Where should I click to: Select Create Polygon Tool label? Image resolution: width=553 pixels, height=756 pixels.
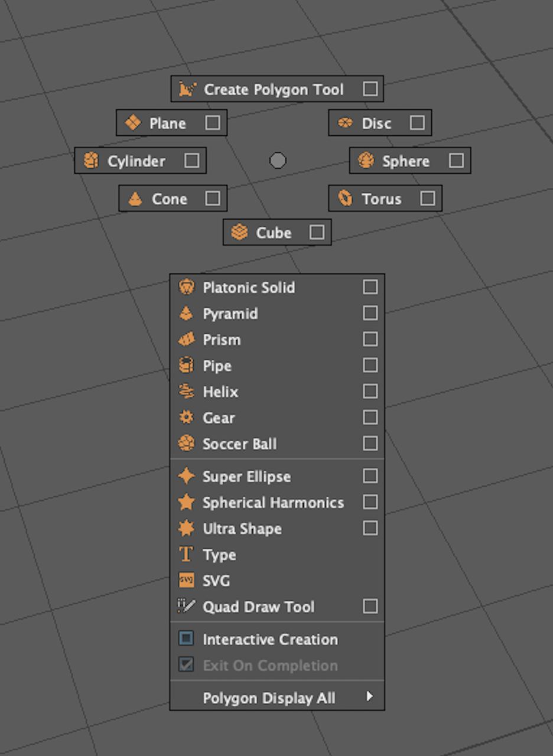pos(274,90)
